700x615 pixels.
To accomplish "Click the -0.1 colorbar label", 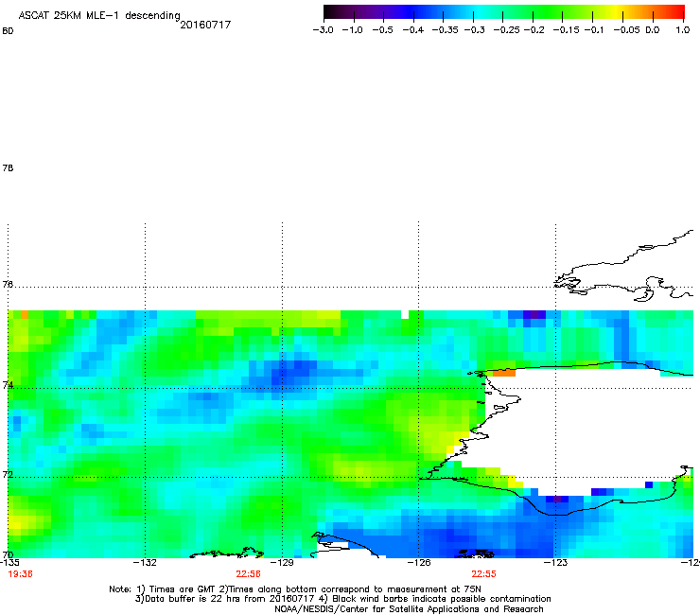I will (x=594, y=30).
